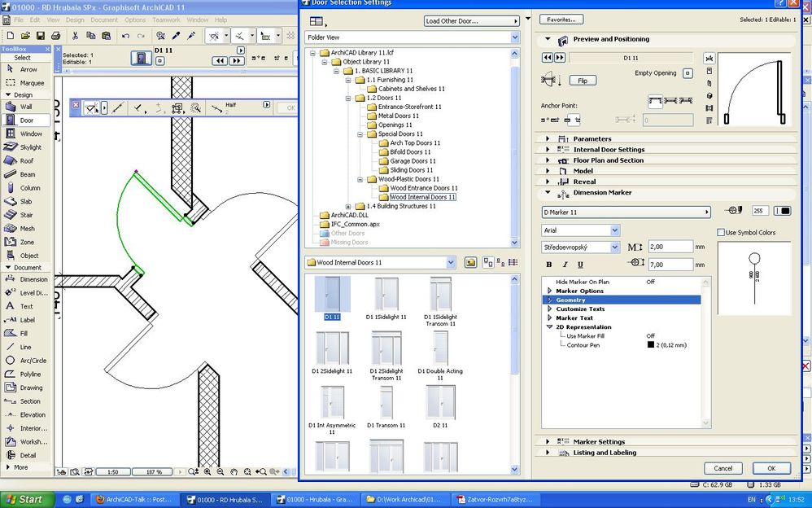This screenshot has width=812, height=508.
Task: Open ArchiCAD-Talk Firefox taskbar item
Action: [134, 500]
